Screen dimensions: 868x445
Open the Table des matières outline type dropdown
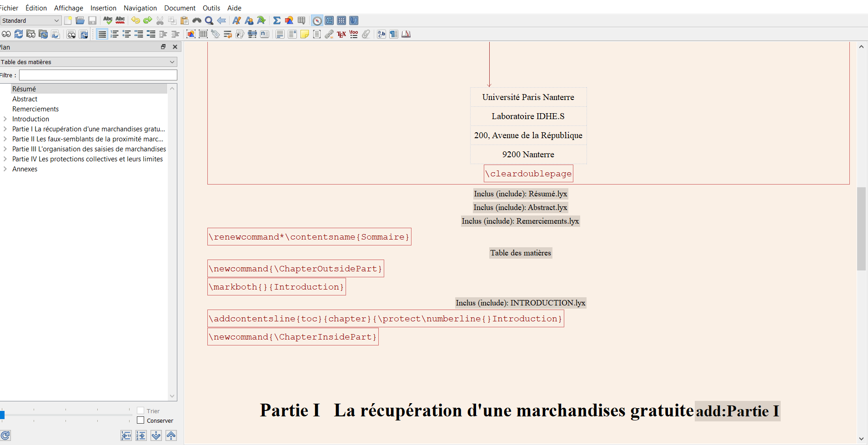tap(88, 62)
